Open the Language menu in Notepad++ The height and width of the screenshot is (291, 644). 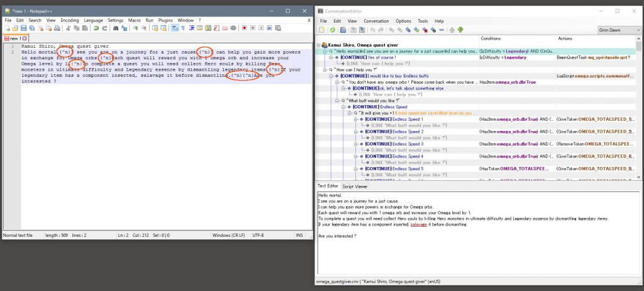(93, 20)
